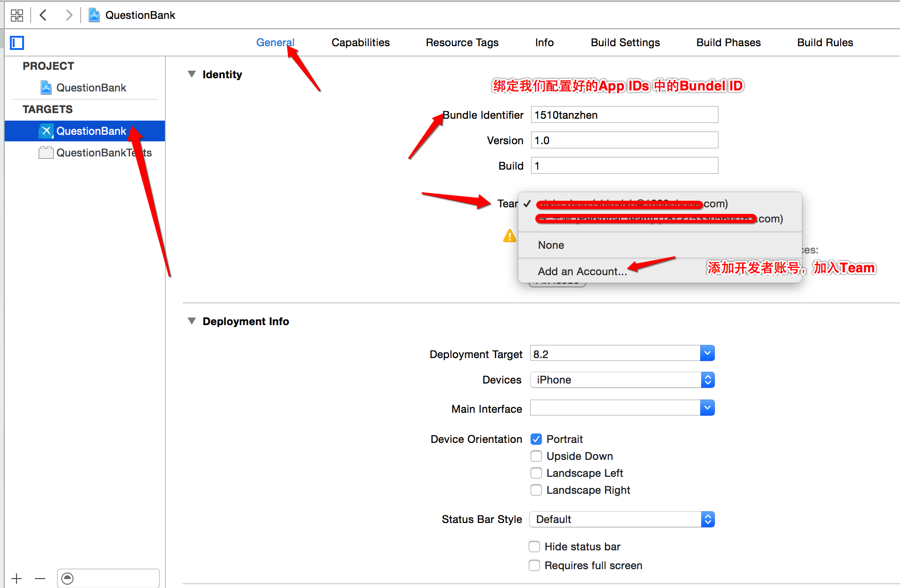Open the Devices popup menu
Image resolution: width=900 pixels, height=588 pixels.
622,380
